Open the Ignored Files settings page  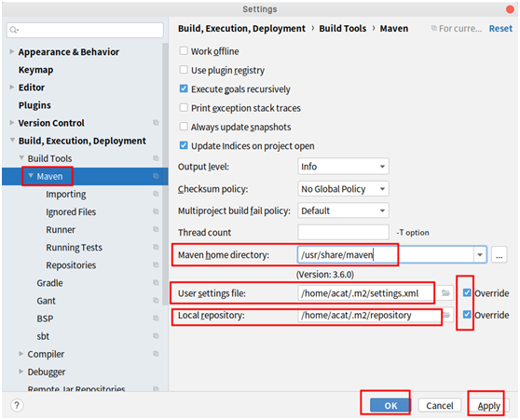tap(71, 211)
